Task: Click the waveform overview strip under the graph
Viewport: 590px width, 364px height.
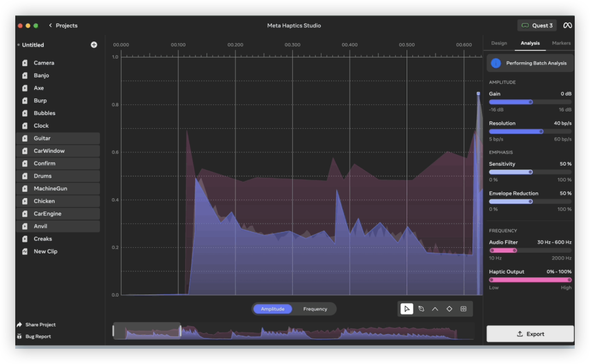Action: 293,331
